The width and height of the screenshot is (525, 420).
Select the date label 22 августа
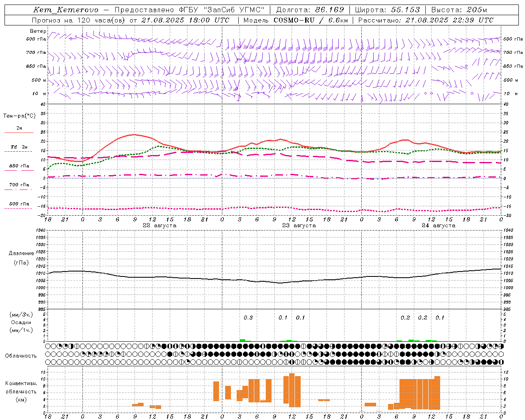(160, 226)
